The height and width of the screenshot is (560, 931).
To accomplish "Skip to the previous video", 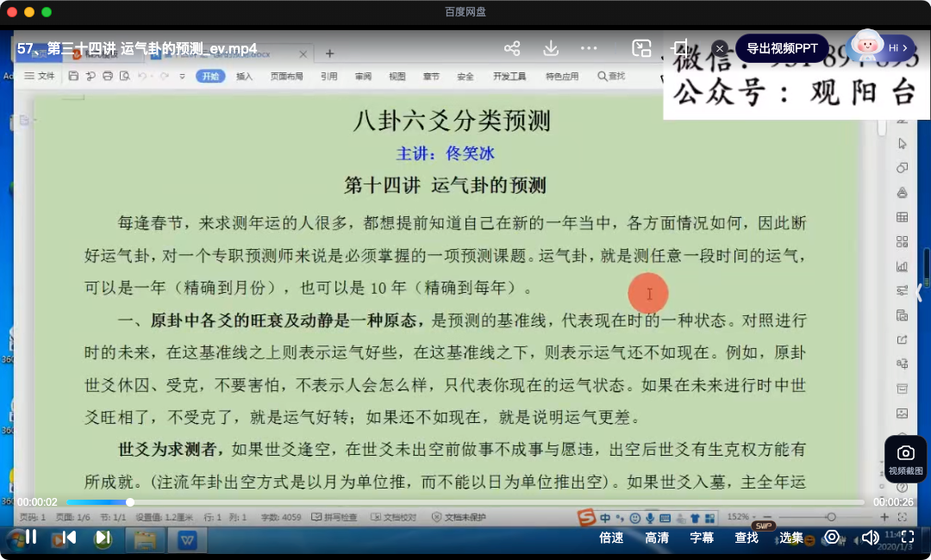I will click(x=68, y=538).
